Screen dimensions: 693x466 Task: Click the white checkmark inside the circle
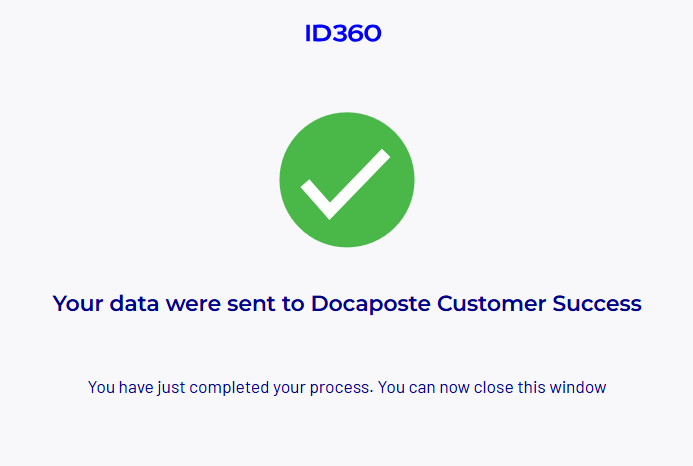coord(346,184)
